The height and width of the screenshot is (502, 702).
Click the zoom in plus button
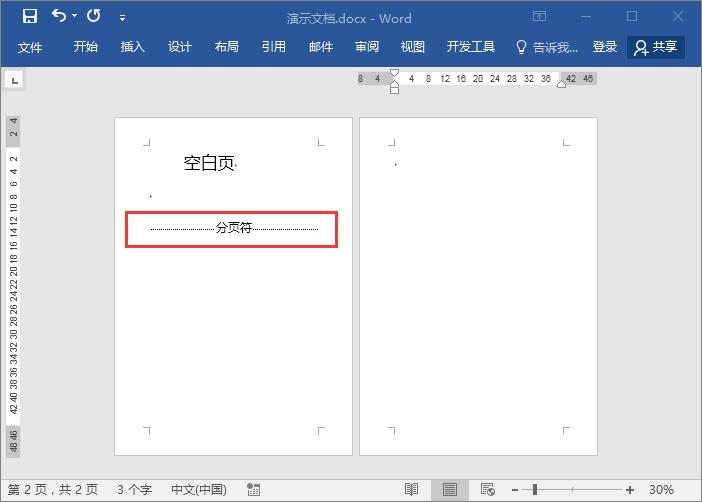tap(630, 490)
